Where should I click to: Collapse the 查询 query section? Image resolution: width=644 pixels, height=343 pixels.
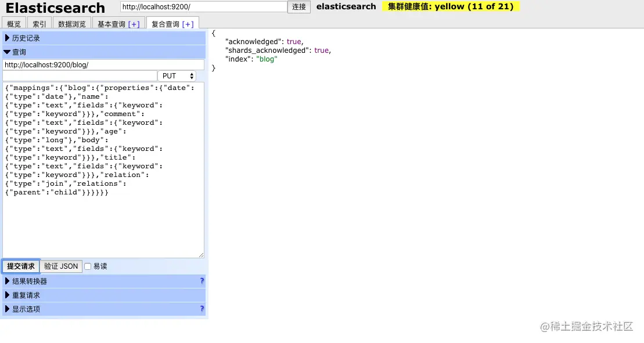click(x=104, y=52)
